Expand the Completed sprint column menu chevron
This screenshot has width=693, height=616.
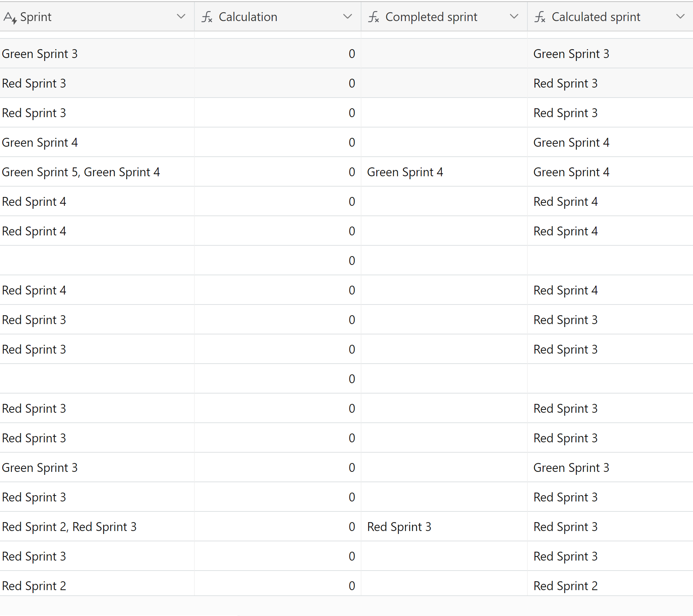pos(514,17)
